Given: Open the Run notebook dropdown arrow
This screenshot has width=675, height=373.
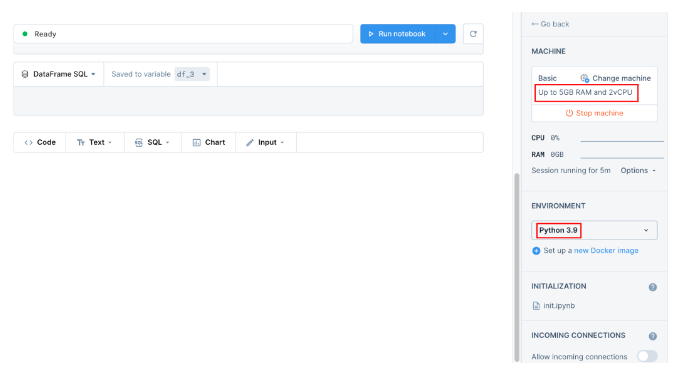Looking at the screenshot, I should 446,34.
